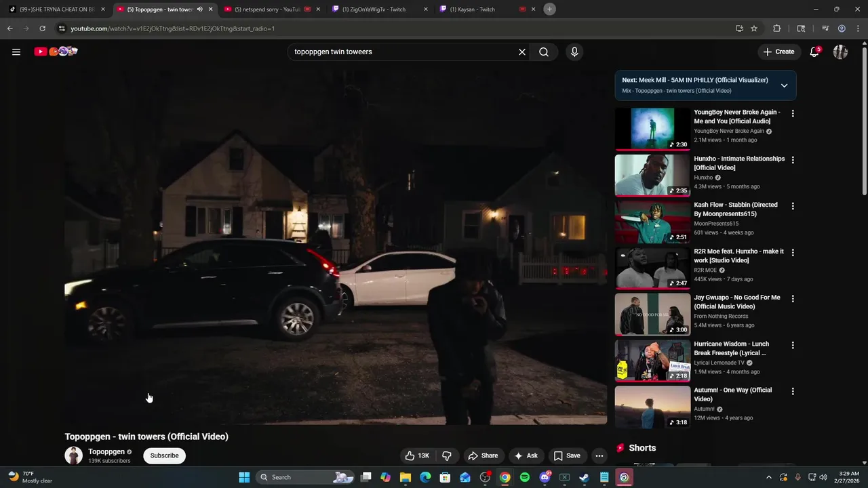Start voice search with the microphone
The image size is (868, 488).
pyautogui.click(x=574, y=52)
